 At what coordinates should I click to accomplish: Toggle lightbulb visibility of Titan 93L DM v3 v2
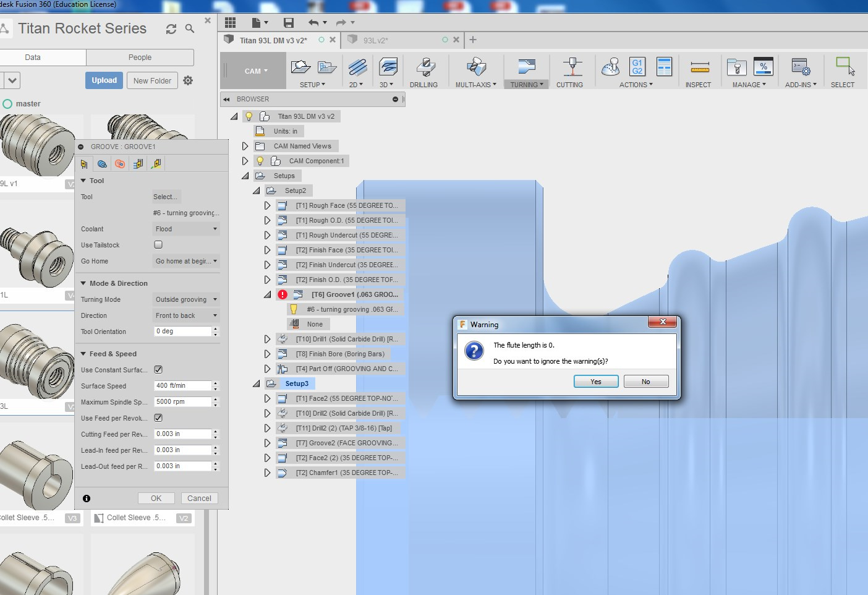tap(249, 116)
